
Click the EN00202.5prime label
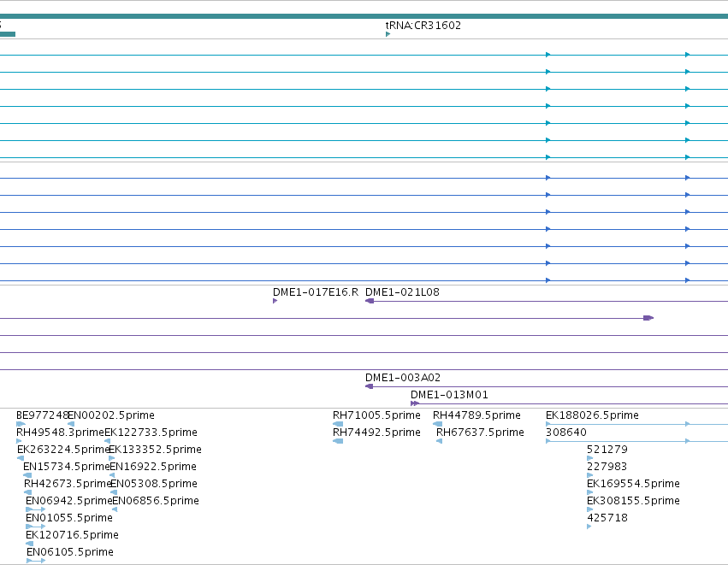(111, 415)
